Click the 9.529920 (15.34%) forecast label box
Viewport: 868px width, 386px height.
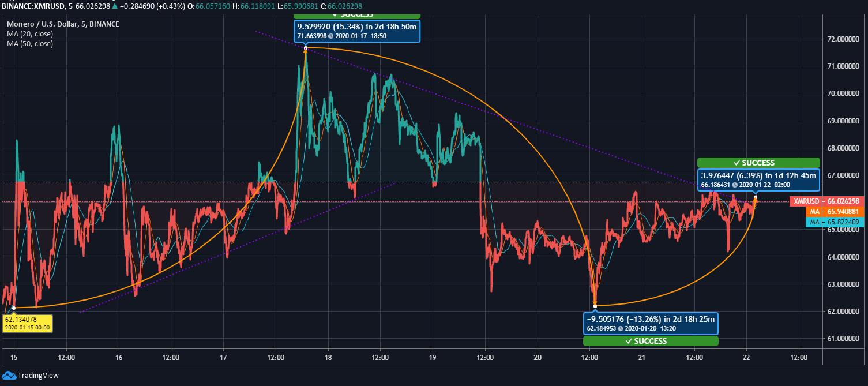point(356,31)
